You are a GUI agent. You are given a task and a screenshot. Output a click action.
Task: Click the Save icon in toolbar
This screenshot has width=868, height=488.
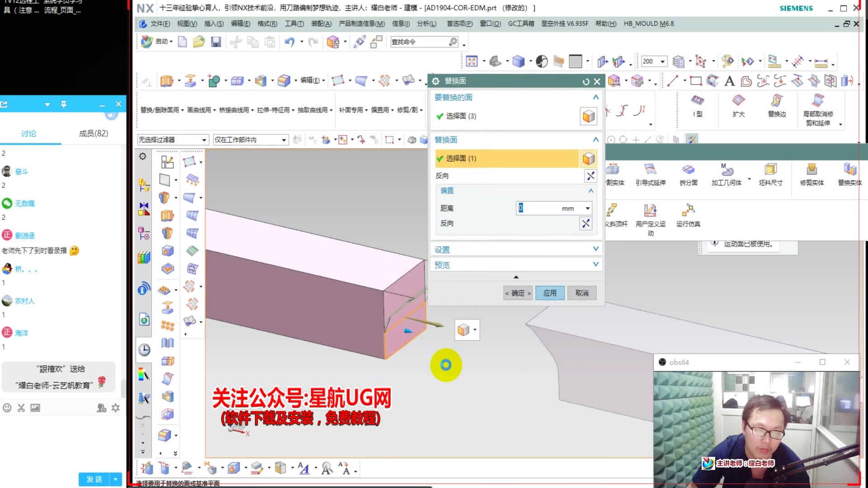pos(216,42)
